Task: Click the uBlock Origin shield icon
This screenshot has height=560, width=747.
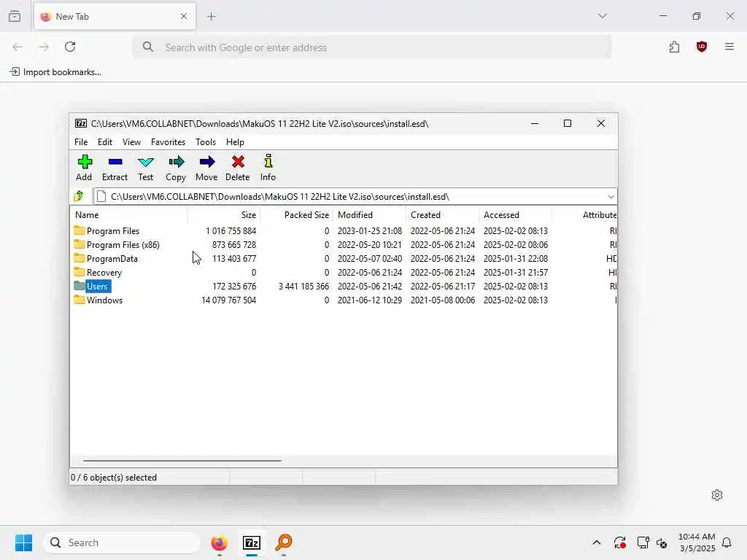Action: 701,47
